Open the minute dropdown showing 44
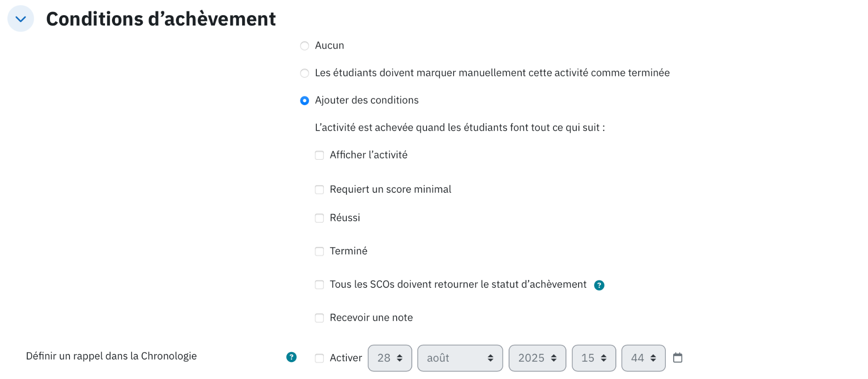 [x=643, y=358]
